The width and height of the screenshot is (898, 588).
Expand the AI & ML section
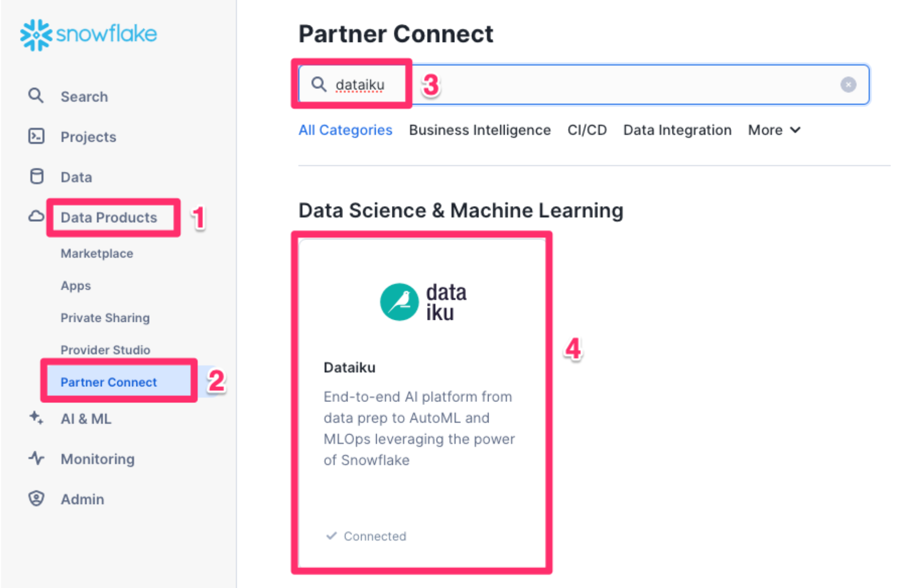point(86,419)
